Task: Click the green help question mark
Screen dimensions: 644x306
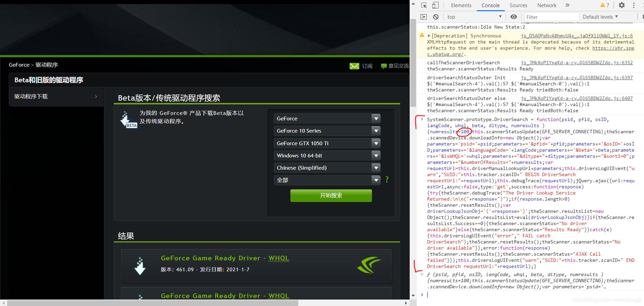Action: pyautogui.click(x=387, y=180)
